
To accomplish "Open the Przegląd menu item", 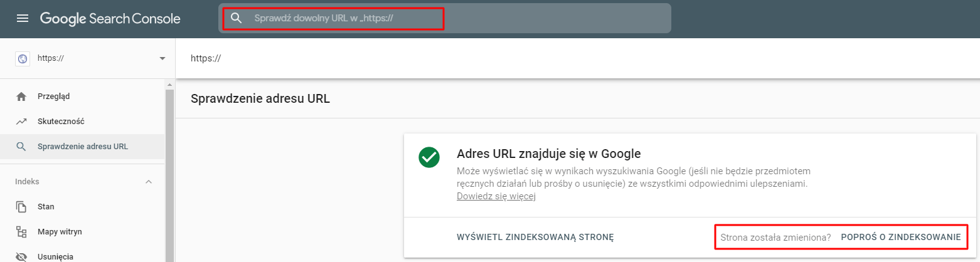I will tap(82, 97).
